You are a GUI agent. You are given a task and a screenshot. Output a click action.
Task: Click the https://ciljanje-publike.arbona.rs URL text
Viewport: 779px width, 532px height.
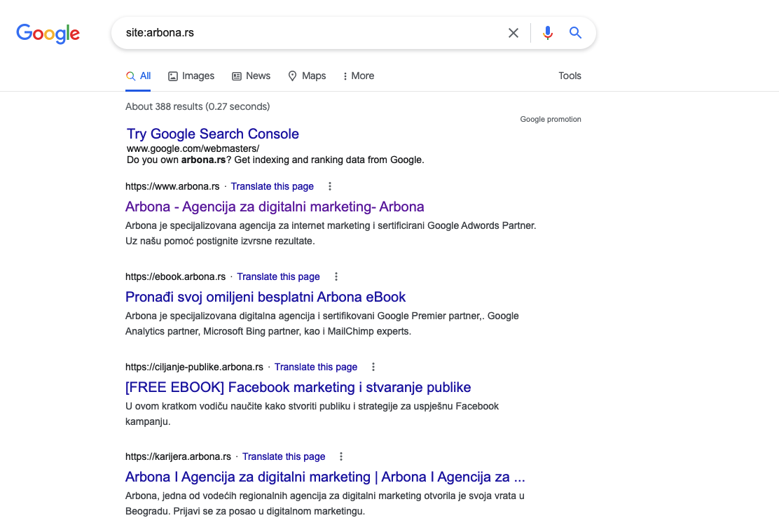[x=194, y=367]
